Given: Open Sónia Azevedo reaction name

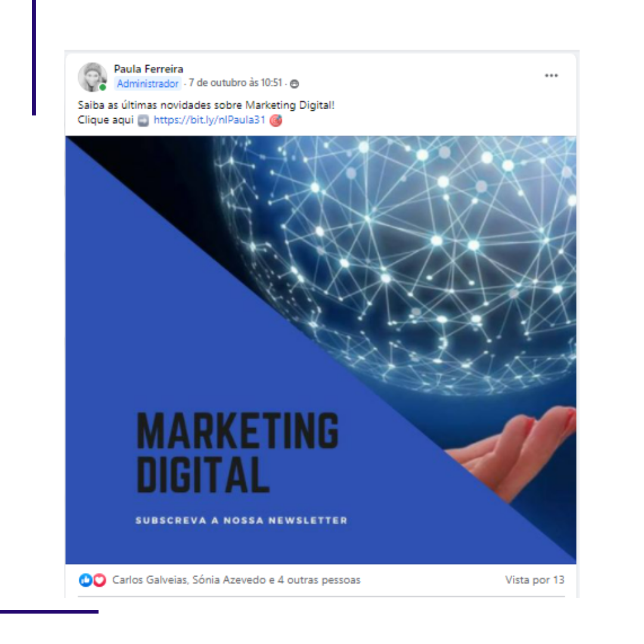Looking at the screenshot, I should (x=229, y=580).
